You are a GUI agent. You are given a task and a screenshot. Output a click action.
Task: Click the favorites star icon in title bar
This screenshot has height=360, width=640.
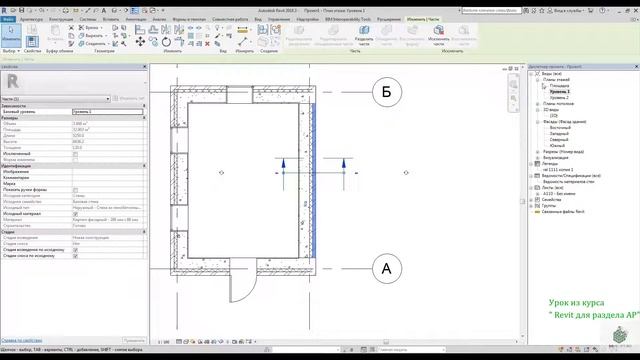pyautogui.click(x=542, y=11)
